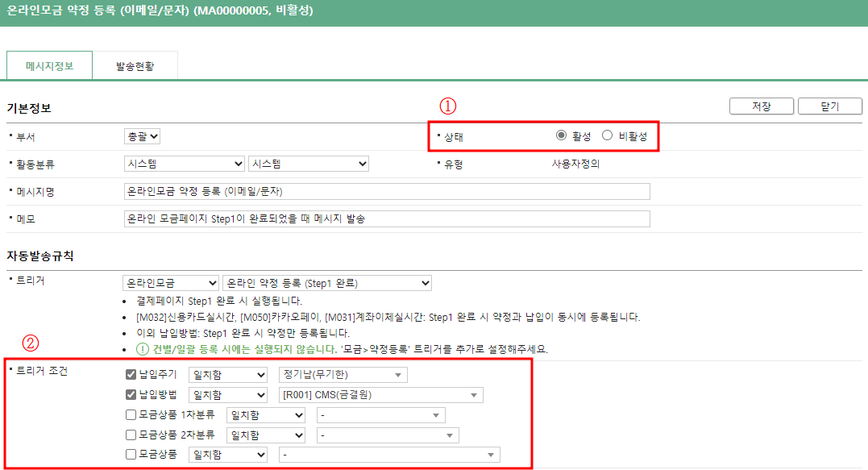Click the 기본정보 section heading
The width and height of the screenshot is (868, 470).
click(29, 108)
